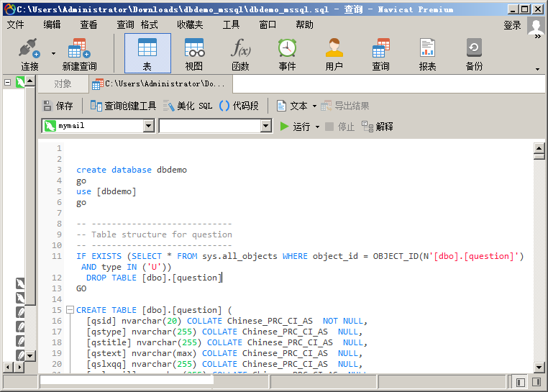Open the 帮助 menu

304,24
